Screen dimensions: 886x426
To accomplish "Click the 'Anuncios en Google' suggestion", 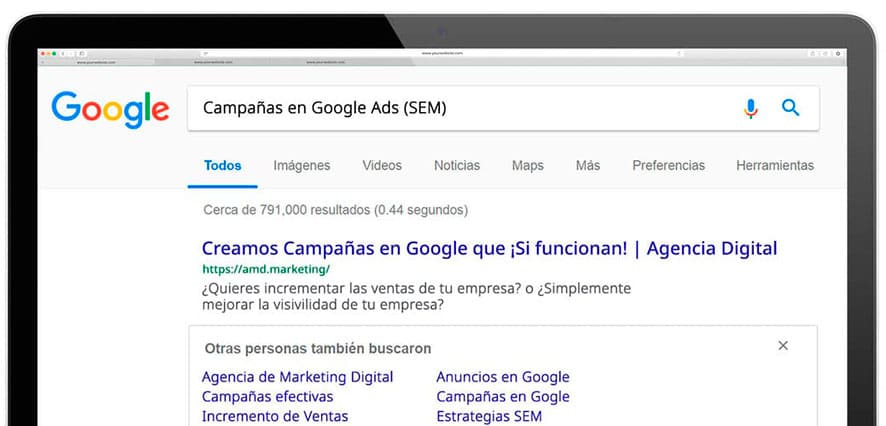I will [502, 377].
